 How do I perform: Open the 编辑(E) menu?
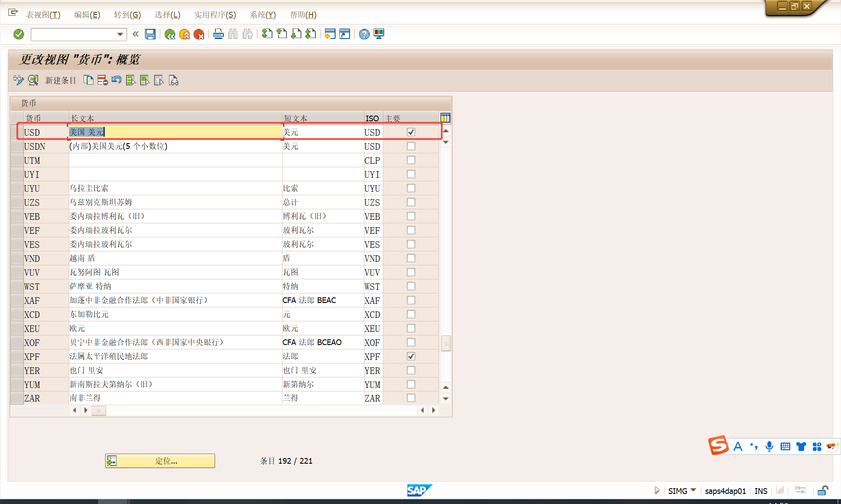[87, 15]
